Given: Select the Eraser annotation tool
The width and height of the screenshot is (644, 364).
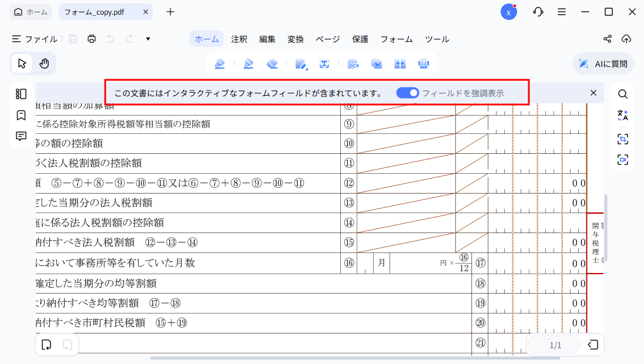Looking at the screenshot, I should coord(272,63).
